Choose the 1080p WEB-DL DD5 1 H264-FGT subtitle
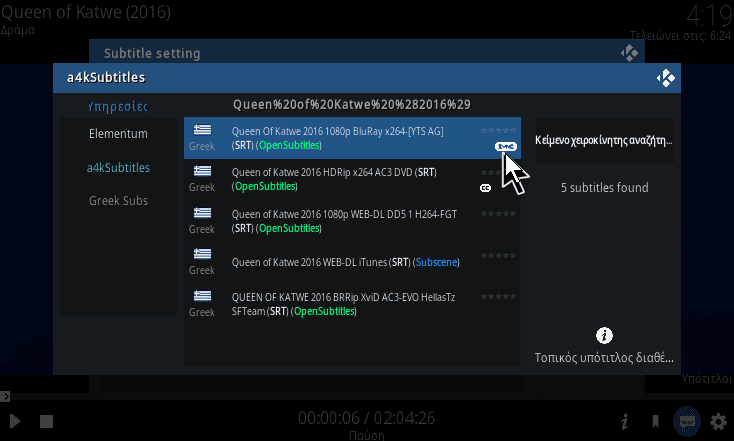 point(352,221)
